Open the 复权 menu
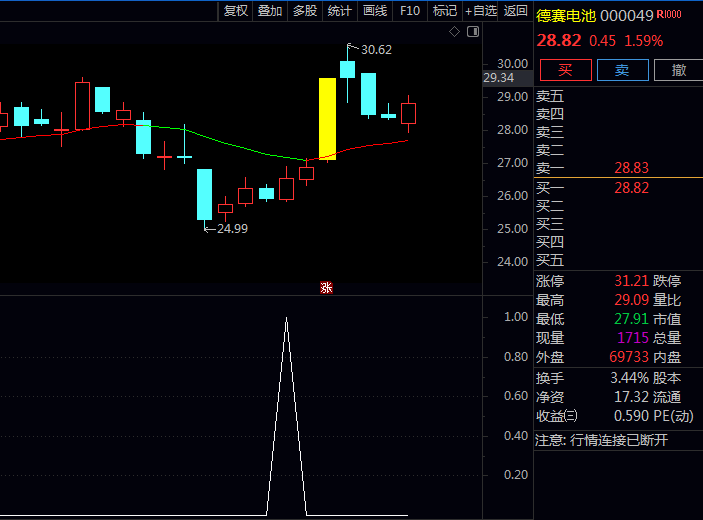This screenshot has width=703, height=520. 236,11
